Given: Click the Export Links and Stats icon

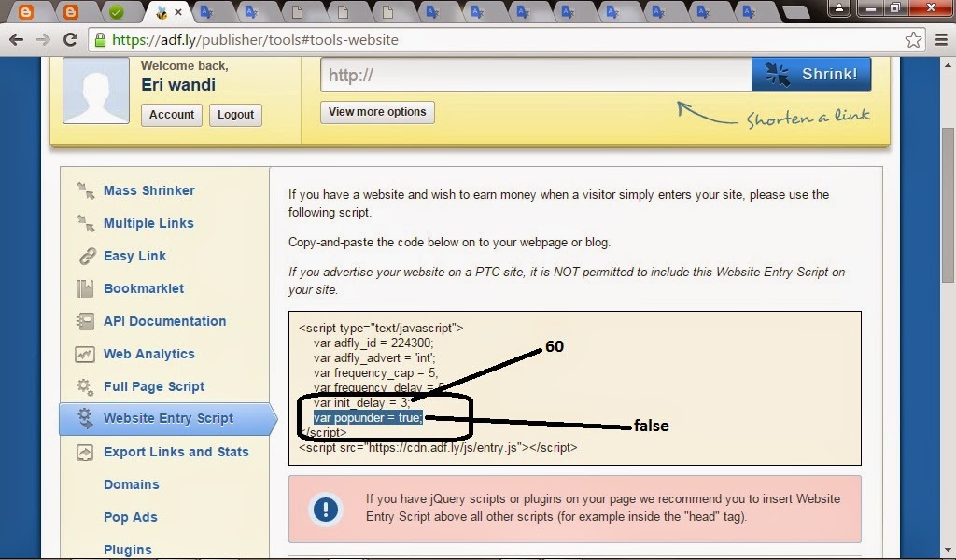Looking at the screenshot, I should tap(85, 452).
